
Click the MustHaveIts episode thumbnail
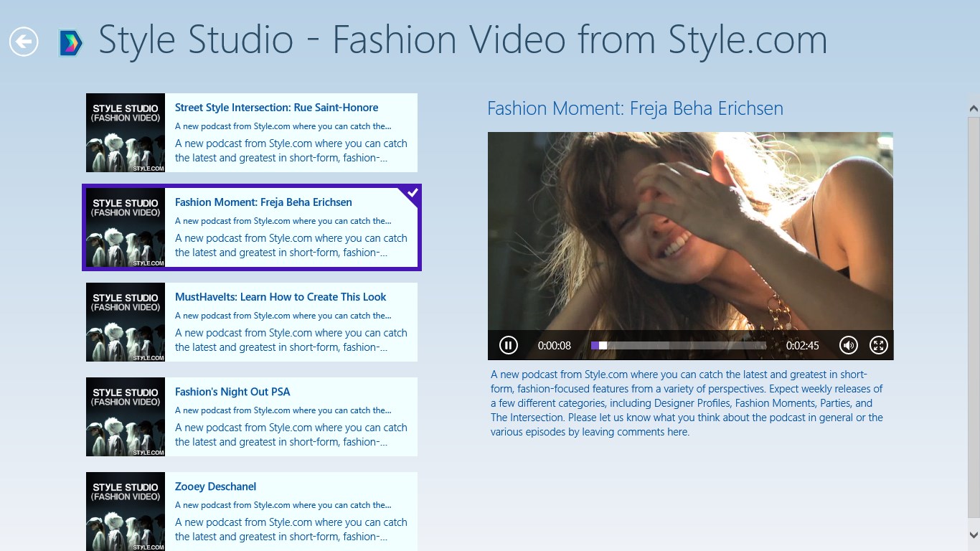pos(126,322)
